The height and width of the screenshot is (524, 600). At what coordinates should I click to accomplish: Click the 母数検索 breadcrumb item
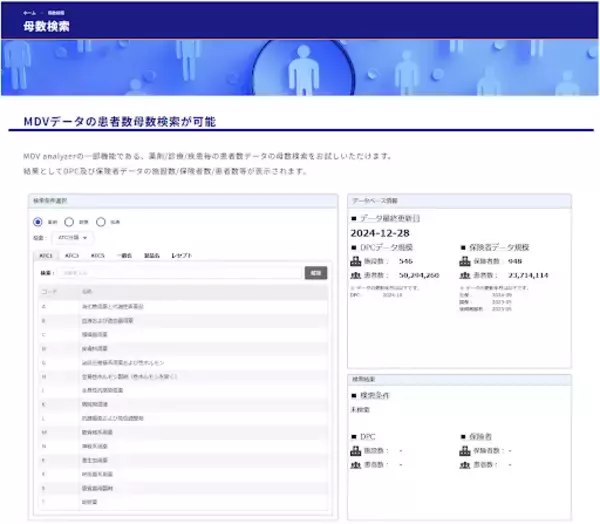point(56,13)
